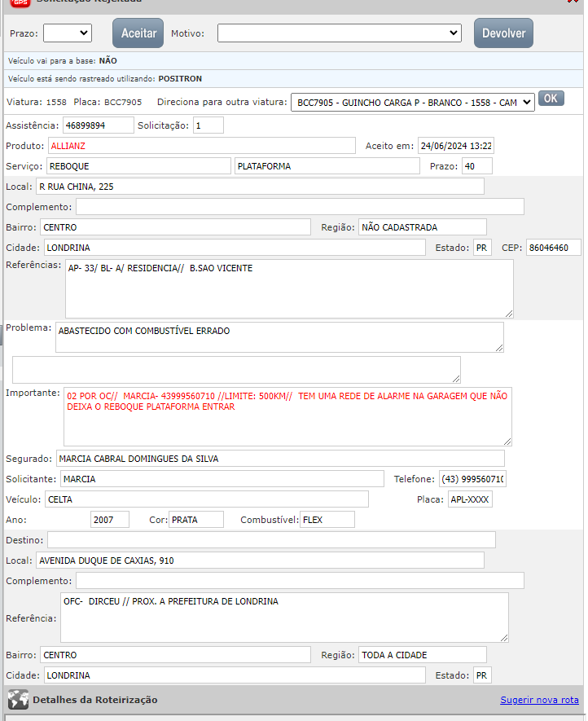588x721 pixels.
Task: Click the CEP field showing 86046460
Action: 554,248
